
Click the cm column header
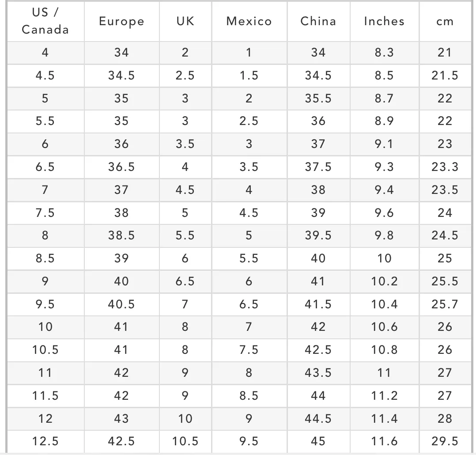point(445,21)
